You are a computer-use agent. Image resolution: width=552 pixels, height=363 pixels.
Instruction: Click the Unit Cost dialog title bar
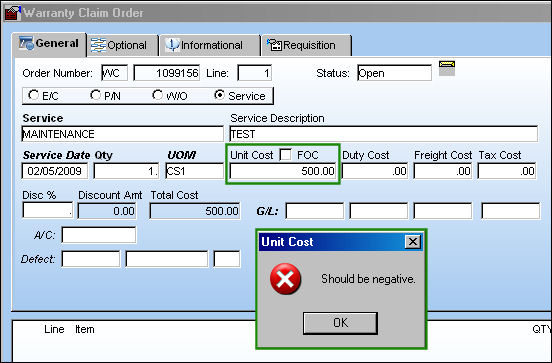click(340, 242)
